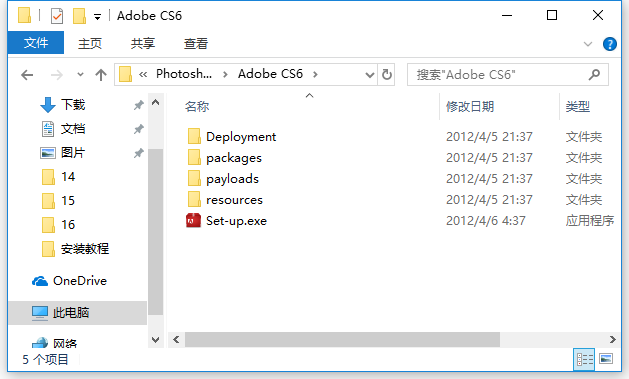Open the 文件 menu tab
The width and height of the screenshot is (629, 379).
point(36,43)
